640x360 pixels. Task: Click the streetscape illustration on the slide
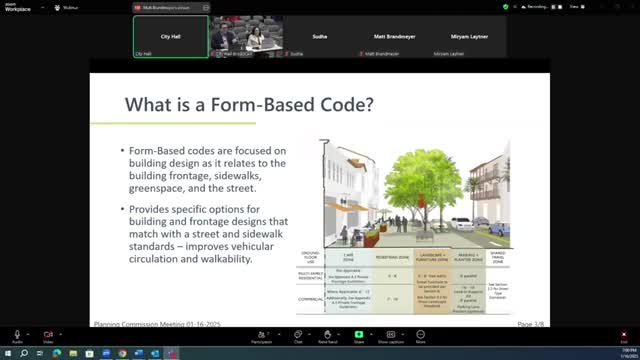tap(417, 194)
